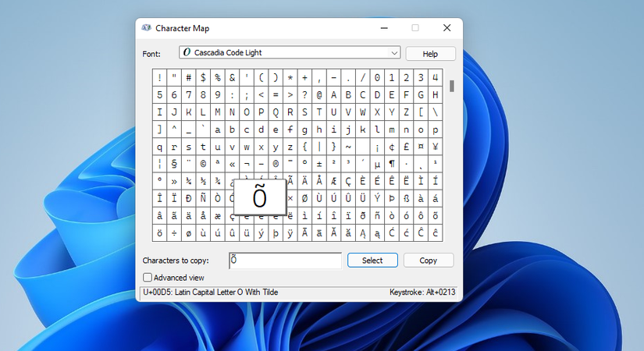Select the division sign ÷ character
This screenshot has height=351, width=644.
point(174,232)
